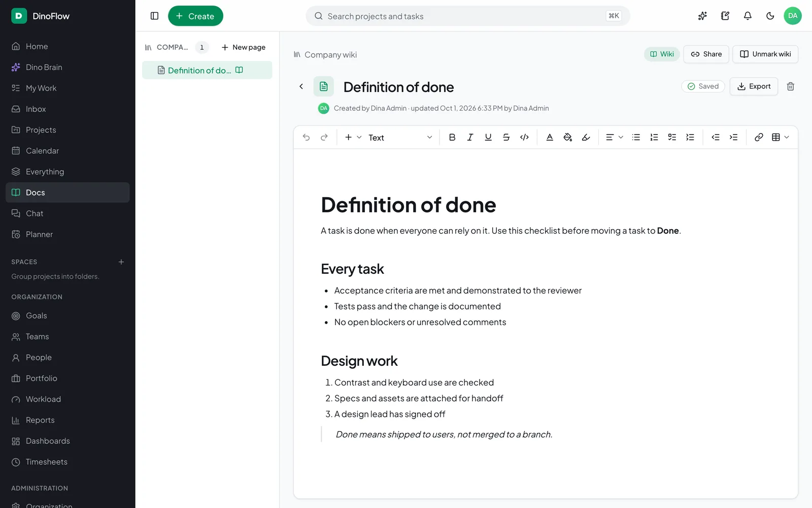This screenshot has width=812, height=508.
Task: Click the Unmark wiki button
Action: [x=765, y=54]
